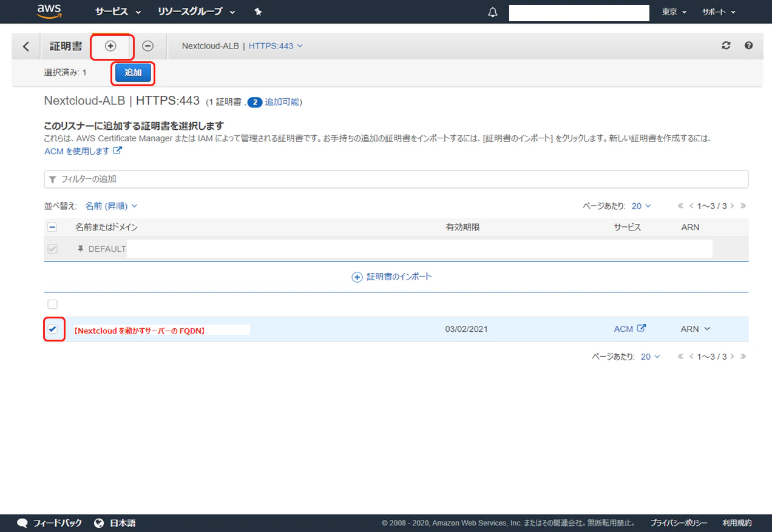The image size is (772, 532).
Task: Change bottom ページあたり 20 dropdown
Action: point(650,357)
